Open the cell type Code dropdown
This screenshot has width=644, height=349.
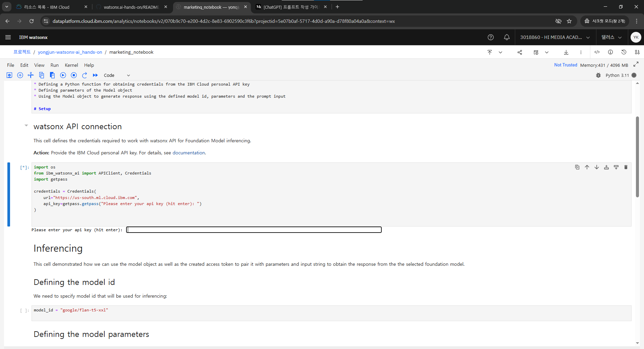117,75
